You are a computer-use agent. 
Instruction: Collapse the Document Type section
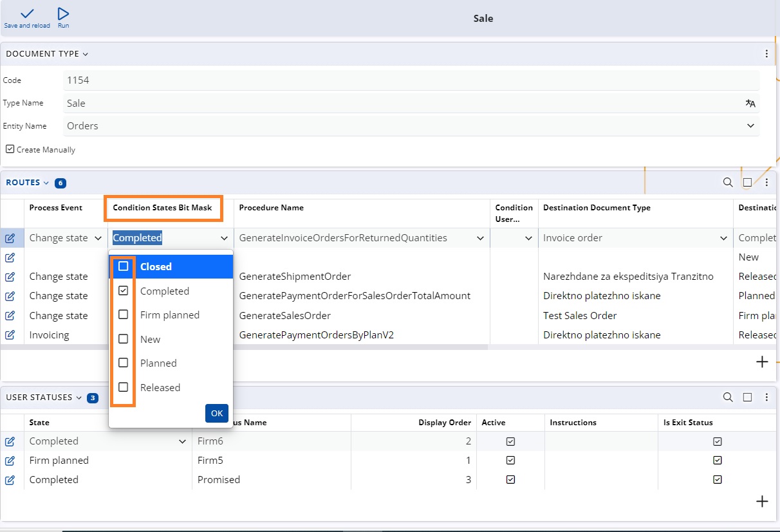86,54
